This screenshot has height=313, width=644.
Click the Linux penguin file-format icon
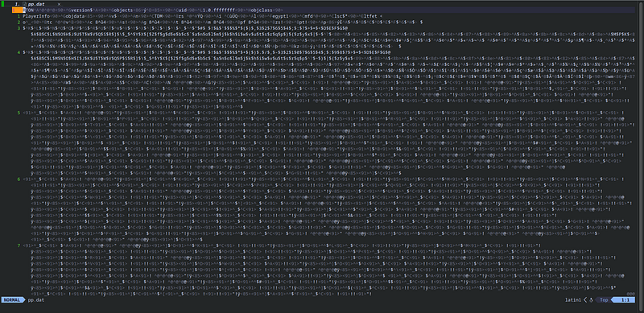[x=591, y=300]
